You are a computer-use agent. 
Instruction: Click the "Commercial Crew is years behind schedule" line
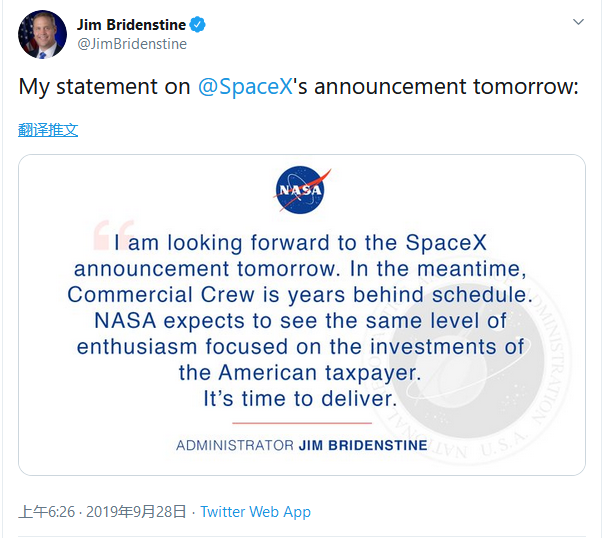(301, 295)
